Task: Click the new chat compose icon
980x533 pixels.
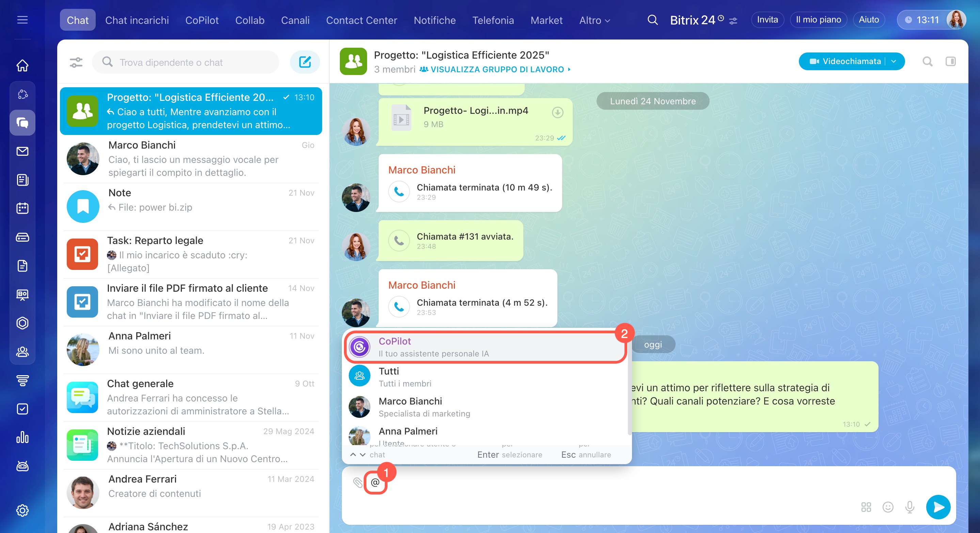Action: [x=305, y=62]
